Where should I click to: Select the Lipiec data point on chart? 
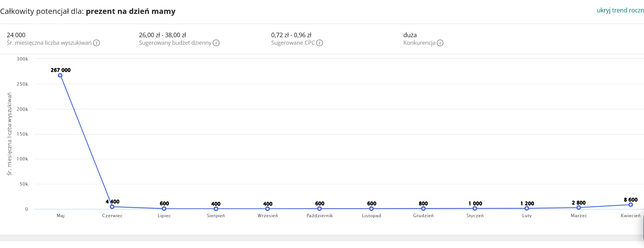(164, 209)
